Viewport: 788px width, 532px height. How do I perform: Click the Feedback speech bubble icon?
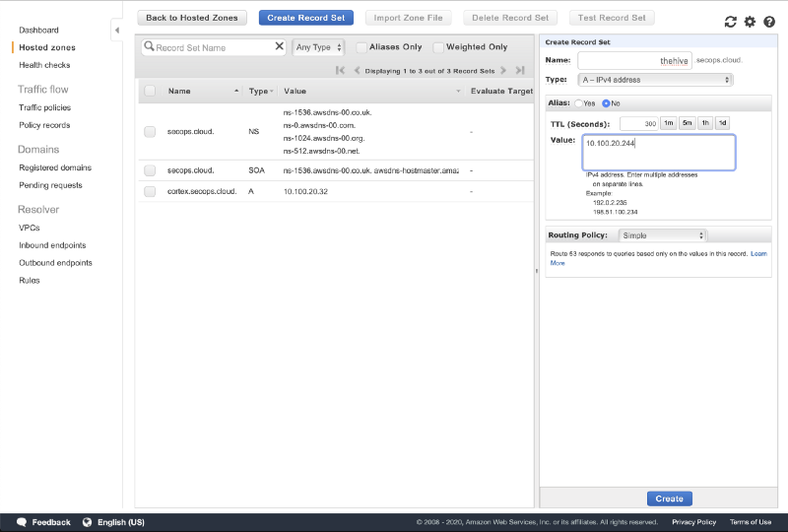pos(22,522)
